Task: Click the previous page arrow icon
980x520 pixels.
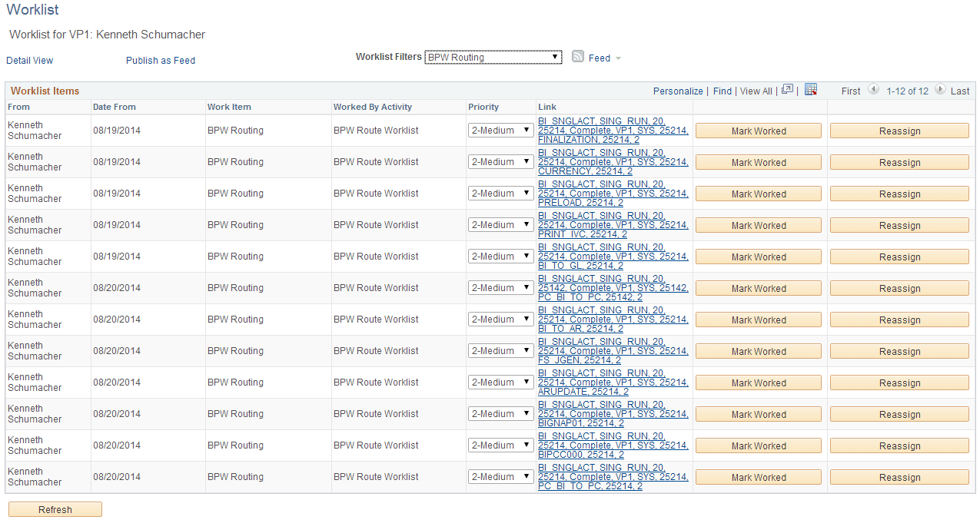Action: pos(873,90)
